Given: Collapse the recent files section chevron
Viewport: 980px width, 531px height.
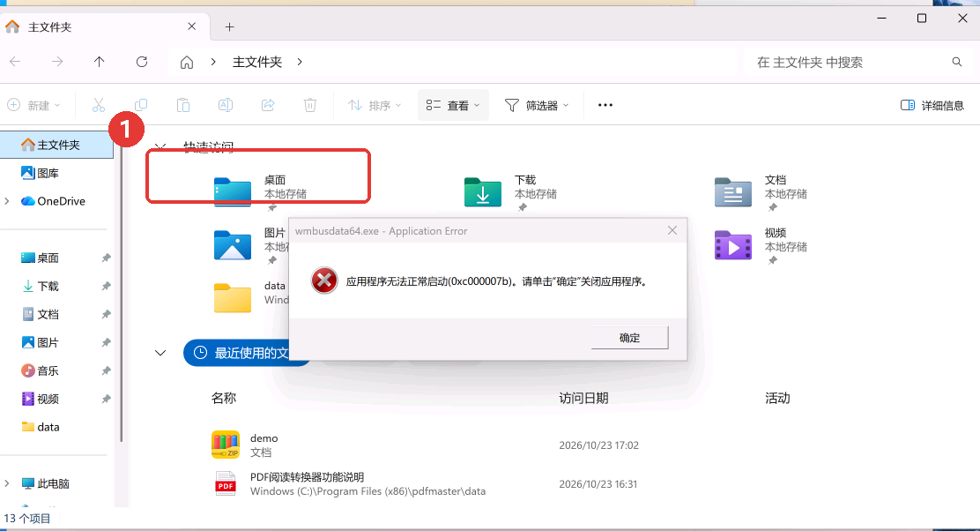Looking at the screenshot, I should 160,353.
